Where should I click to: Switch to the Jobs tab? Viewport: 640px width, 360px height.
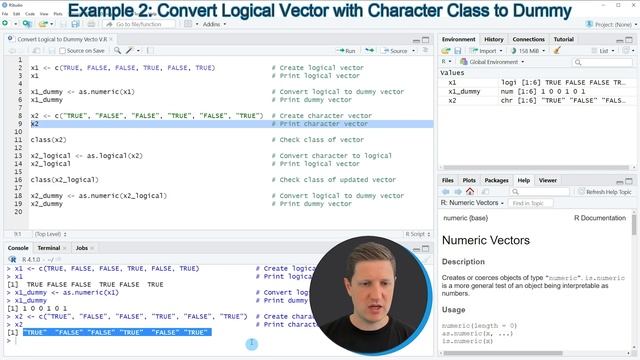click(82, 248)
